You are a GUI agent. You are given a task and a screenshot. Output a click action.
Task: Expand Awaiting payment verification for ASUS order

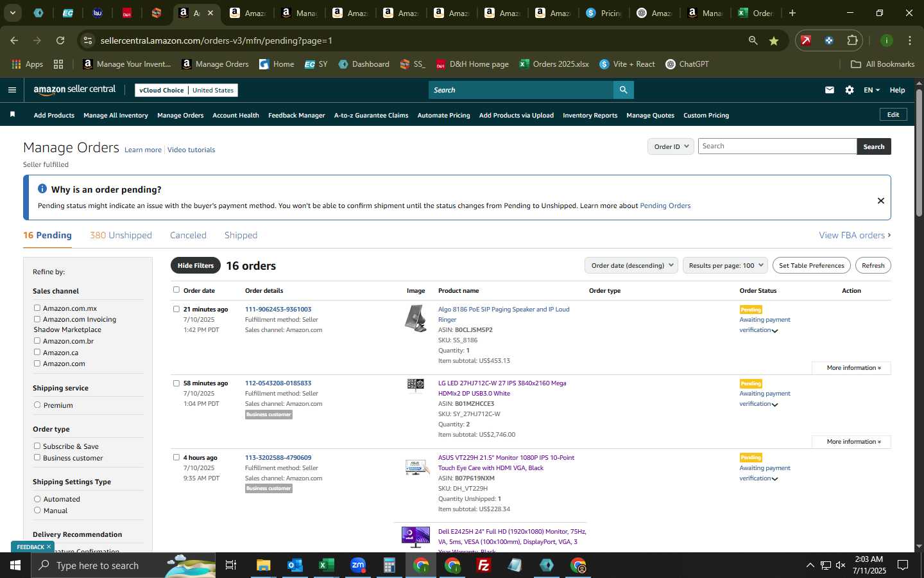pyautogui.click(x=774, y=479)
